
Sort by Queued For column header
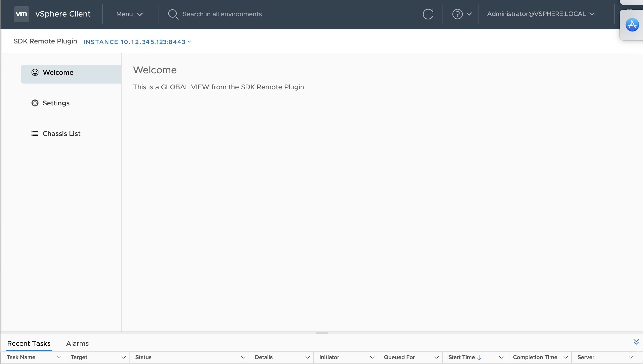[x=399, y=357]
